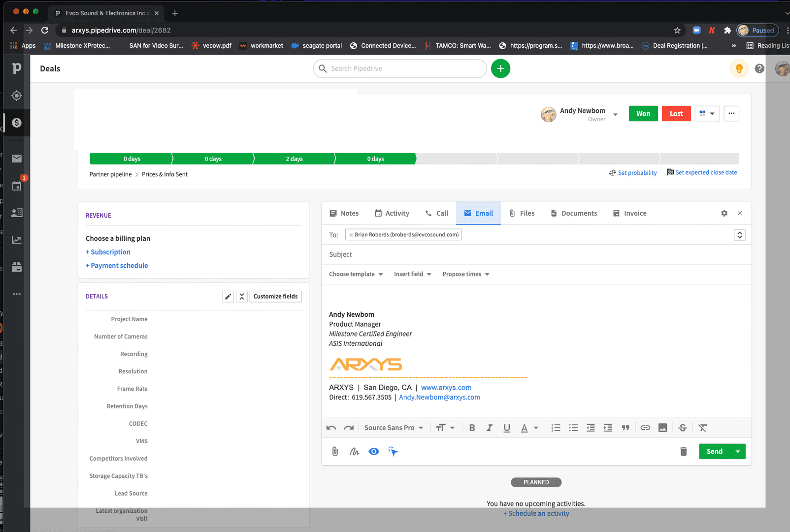Discard the email draft with trash icon
This screenshot has height=532, width=790.
[x=684, y=451]
